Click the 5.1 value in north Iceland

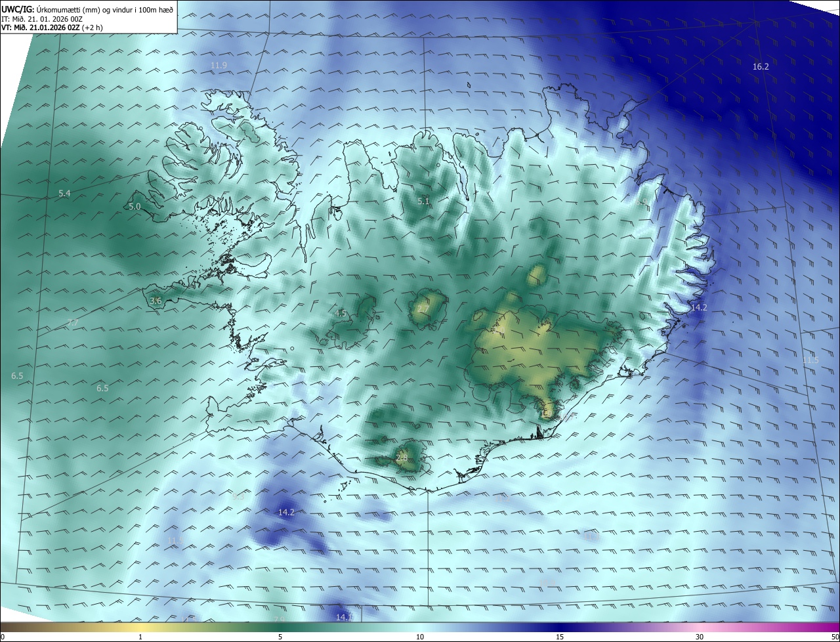click(424, 202)
